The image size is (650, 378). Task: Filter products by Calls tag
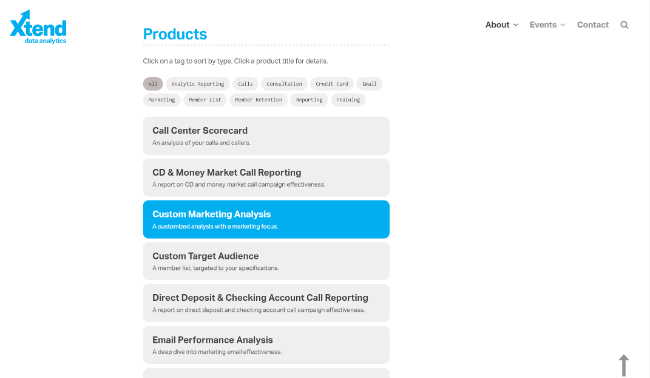tap(245, 84)
